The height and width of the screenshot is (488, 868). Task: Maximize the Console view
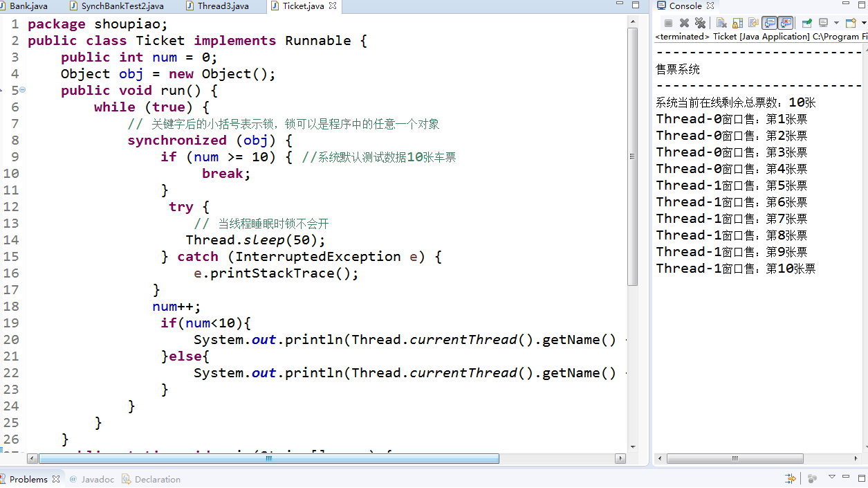861,5
